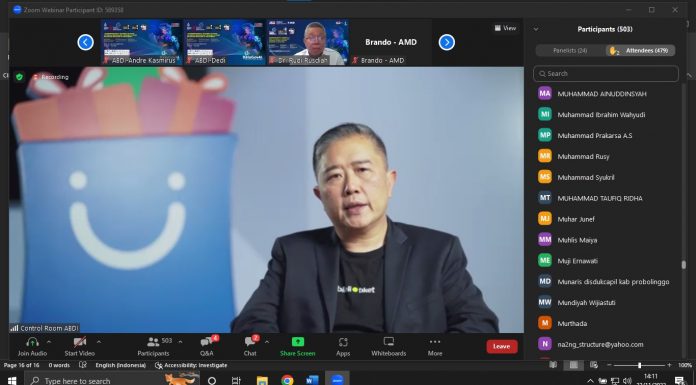Switch Word to Print Layout view

tap(573, 365)
